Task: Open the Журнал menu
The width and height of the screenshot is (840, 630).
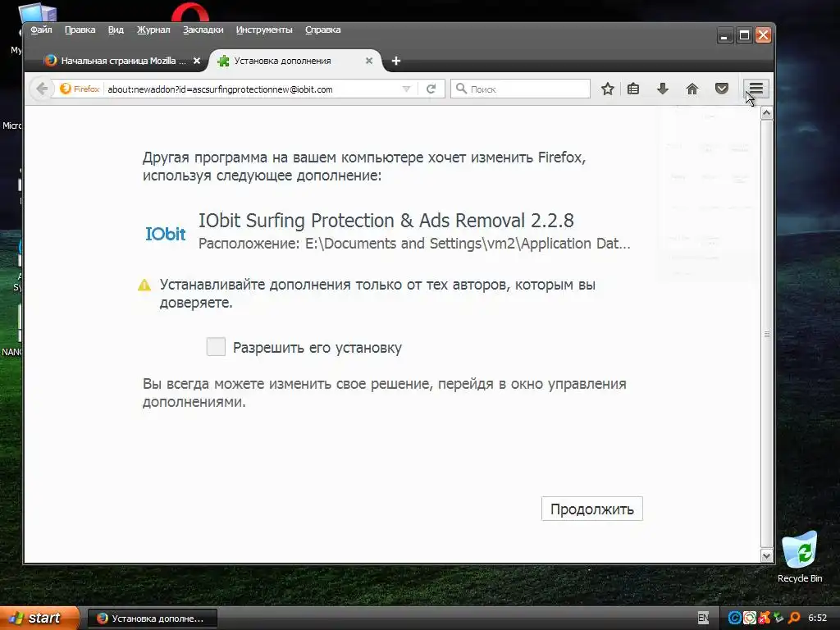Action: click(153, 30)
